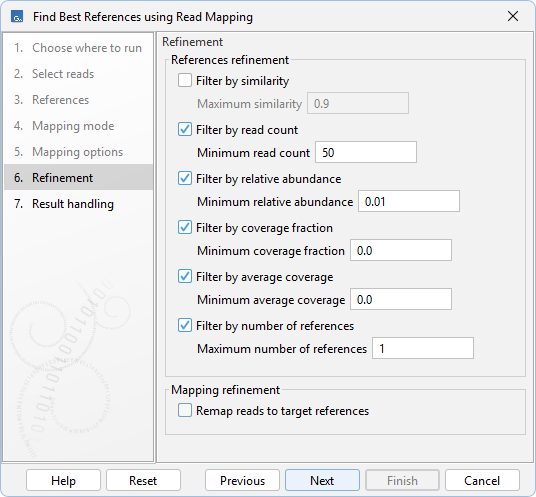Click the Refinement heading above the options
536x497 pixels.
pos(192,42)
